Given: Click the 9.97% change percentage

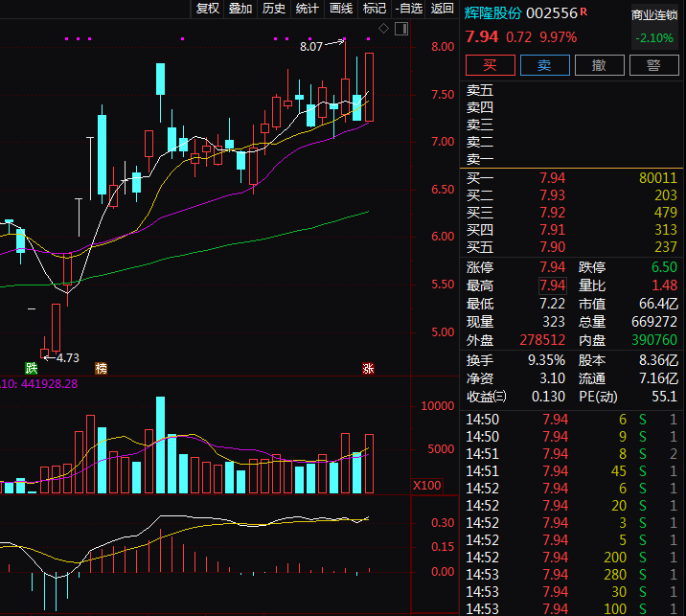Looking at the screenshot, I should pyautogui.click(x=558, y=37).
